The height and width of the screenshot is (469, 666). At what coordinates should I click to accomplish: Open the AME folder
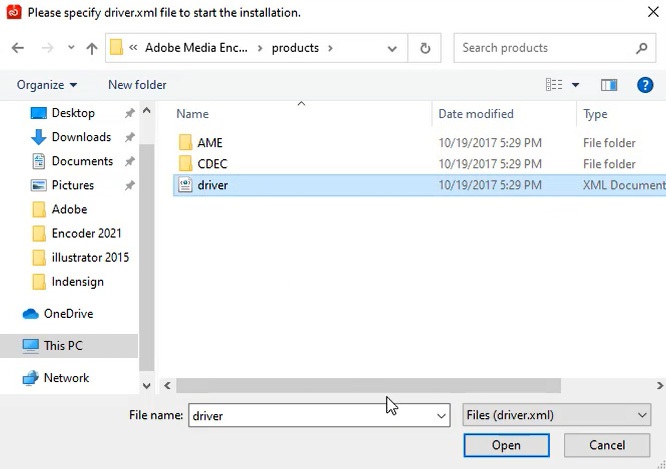click(210, 143)
